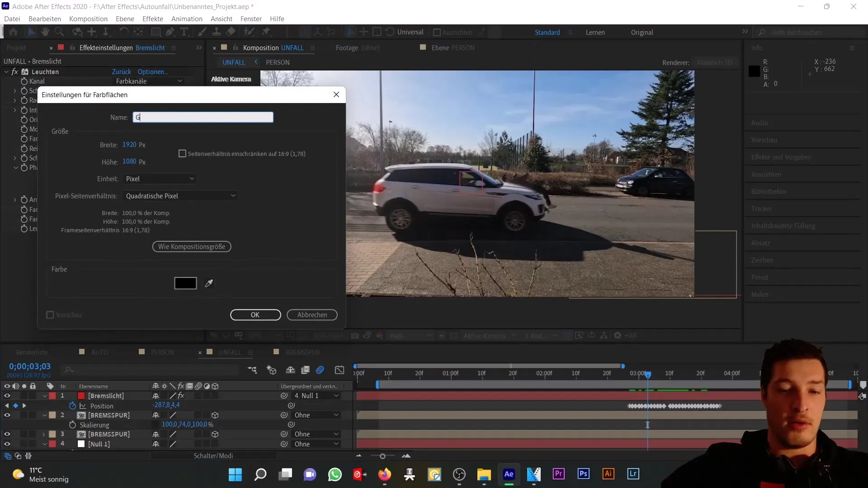Toggle frame blending icon in timeline

point(305,370)
